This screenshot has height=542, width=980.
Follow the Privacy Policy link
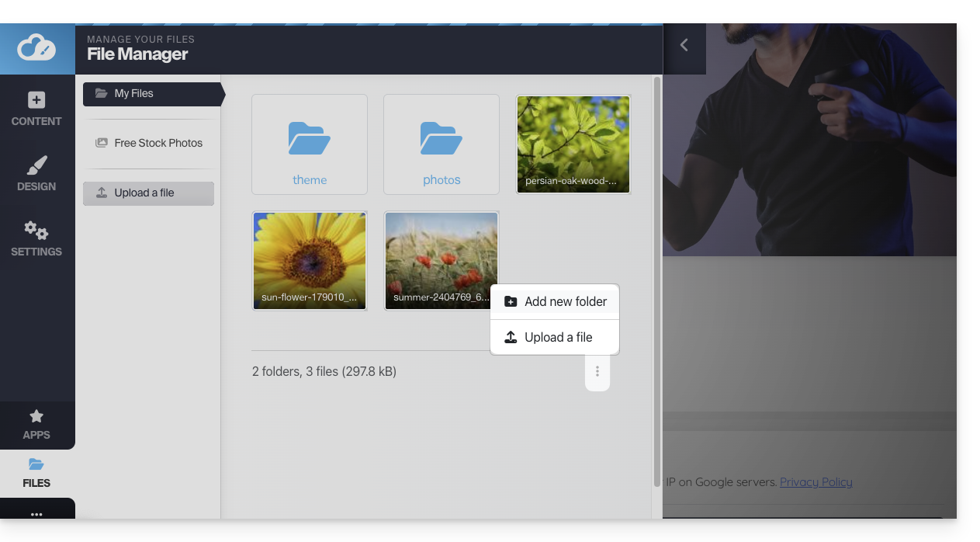tap(816, 482)
